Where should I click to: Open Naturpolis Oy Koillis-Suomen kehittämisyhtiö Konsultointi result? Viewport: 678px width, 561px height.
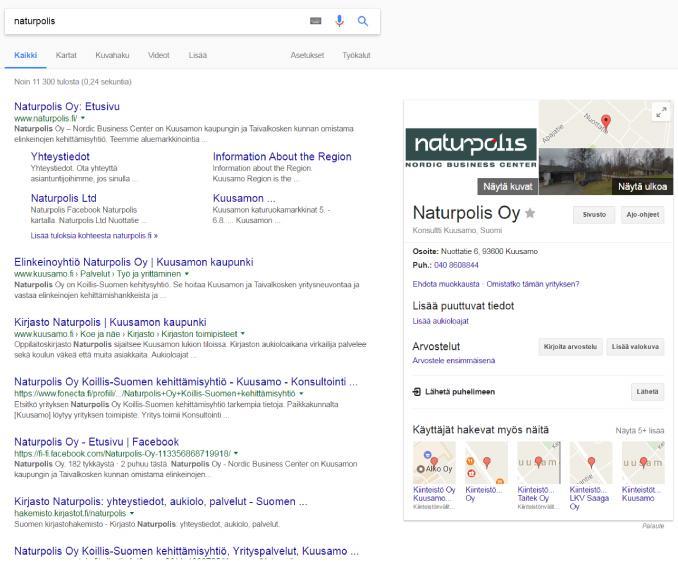point(186,382)
